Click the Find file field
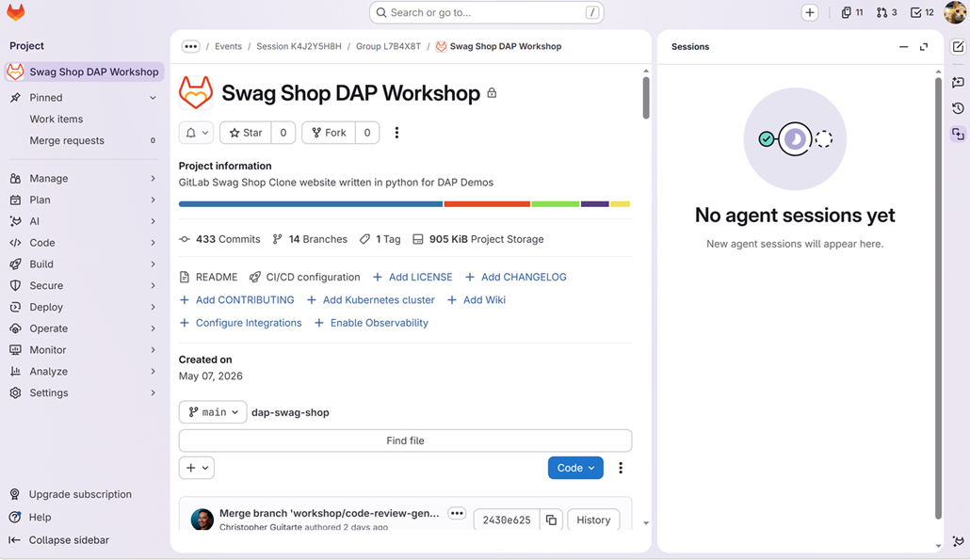This screenshot has width=970, height=560. pyautogui.click(x=405, y=440)
